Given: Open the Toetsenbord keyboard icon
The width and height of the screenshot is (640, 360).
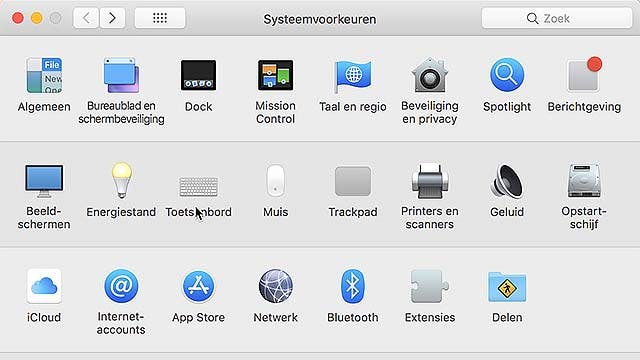Looking at the screenshot, I should (x=199, y=186).
